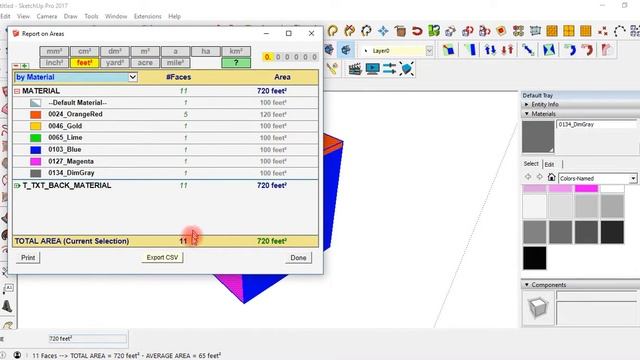This screenshot has width=640, height=360.
Task: Click the dotted circular arc icon
Action: click(x=620, y=31)
